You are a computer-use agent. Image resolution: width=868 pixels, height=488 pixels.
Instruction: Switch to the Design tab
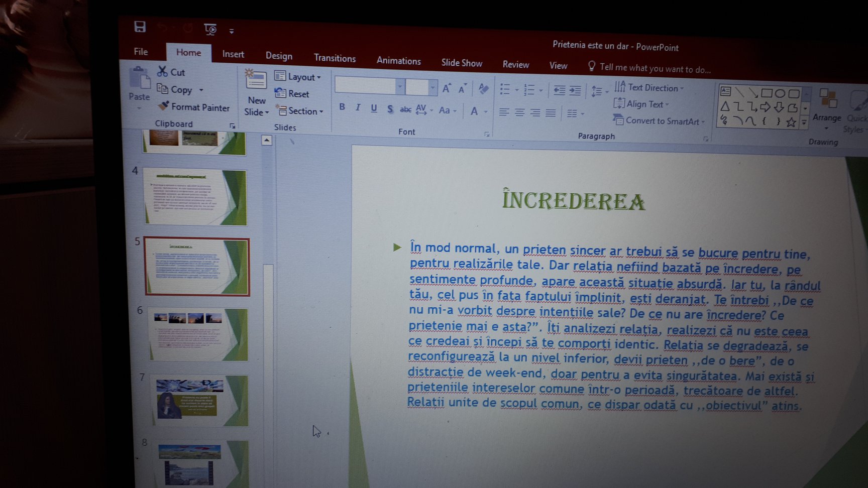tap(279, 56)
